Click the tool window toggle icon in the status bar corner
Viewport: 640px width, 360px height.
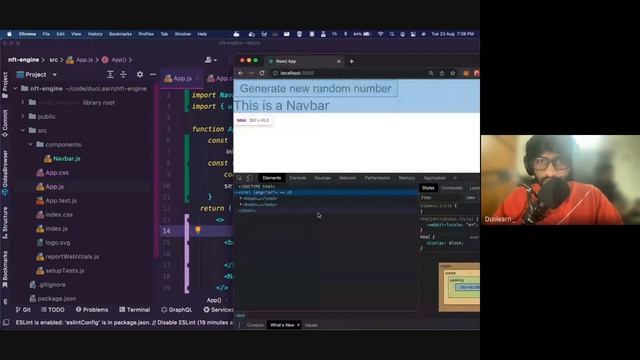click(x=6, y=322)
